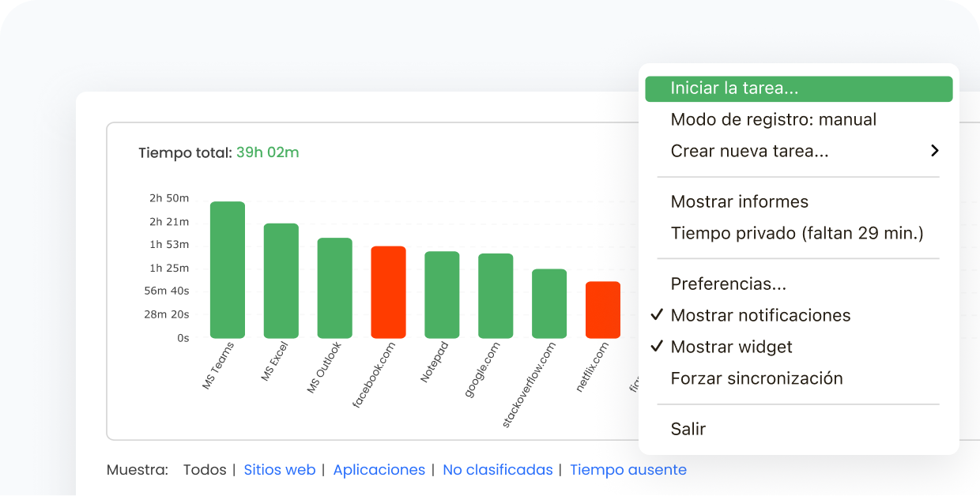Expand the Crear nueva tarea submenu arrow
Screen dimensions: 980x496
pos(934,151)
